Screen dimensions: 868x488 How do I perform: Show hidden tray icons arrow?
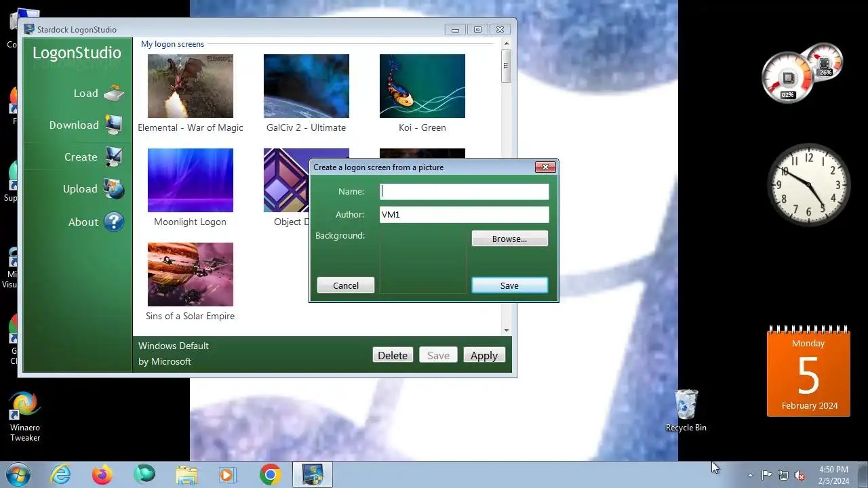click(x=750, y=475)
